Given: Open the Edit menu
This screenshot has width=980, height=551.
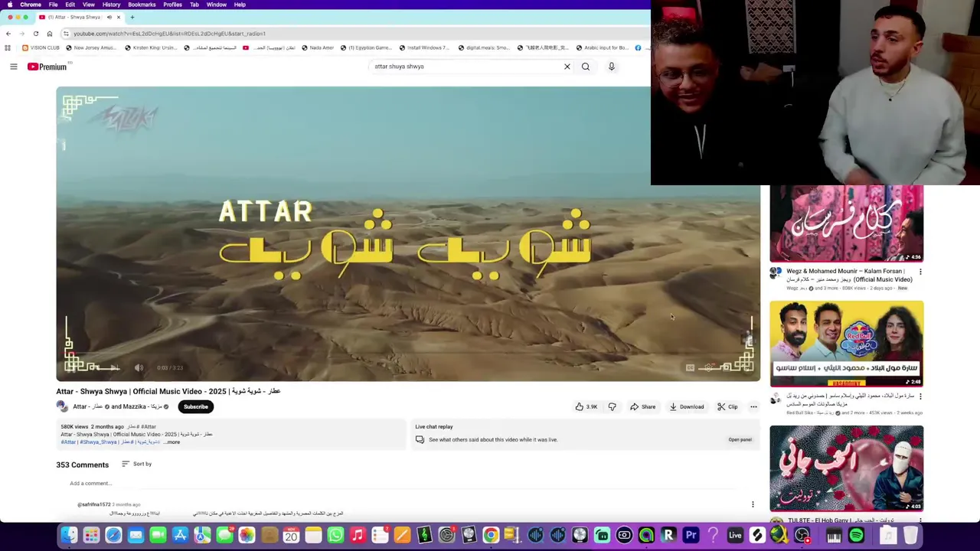Looking at the screenshot, I should pyautogui.click(x=70, y=5).
